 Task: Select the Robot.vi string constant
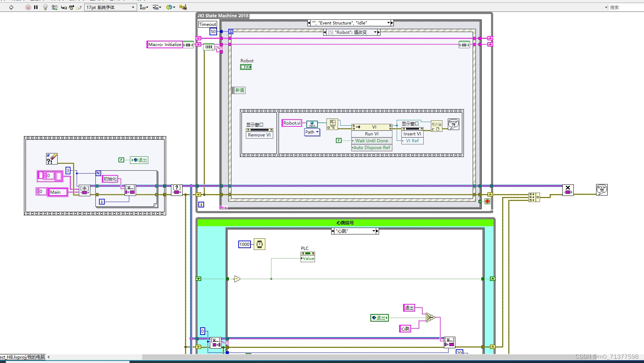[292, 123]
